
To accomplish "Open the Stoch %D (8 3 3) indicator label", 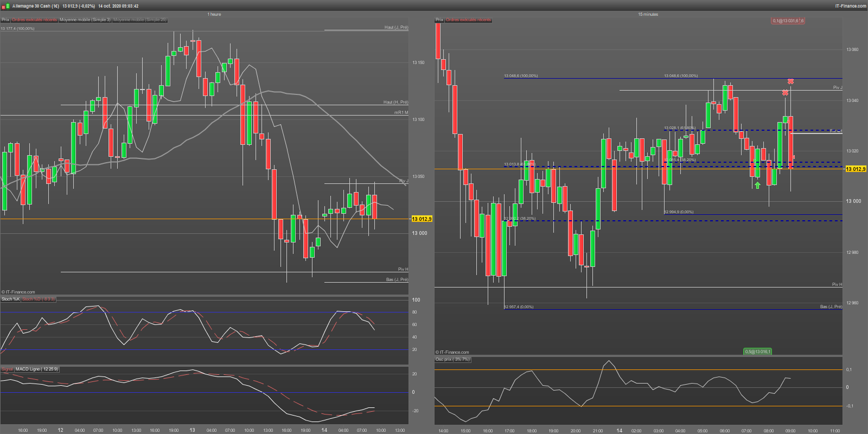I will [x=38, y=299].
